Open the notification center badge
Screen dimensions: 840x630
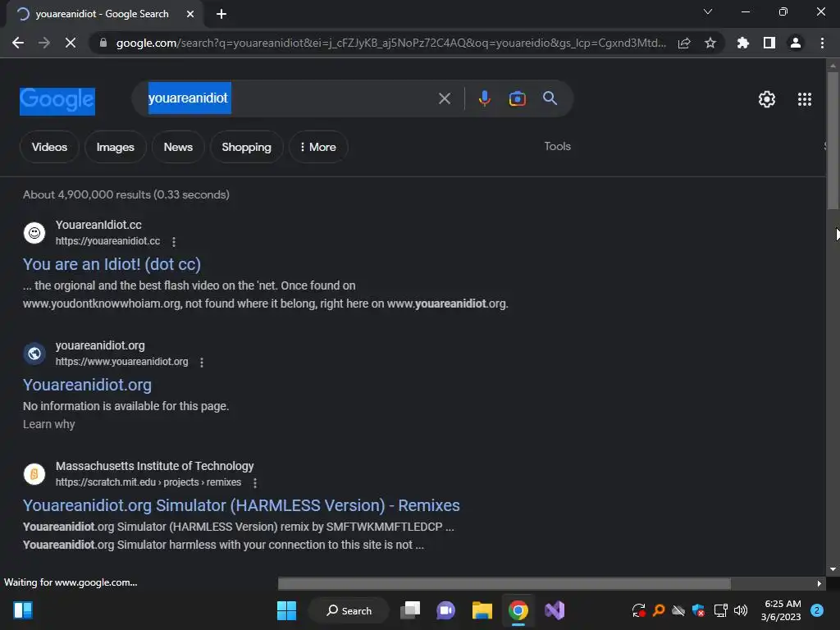(x=817, y=610)
